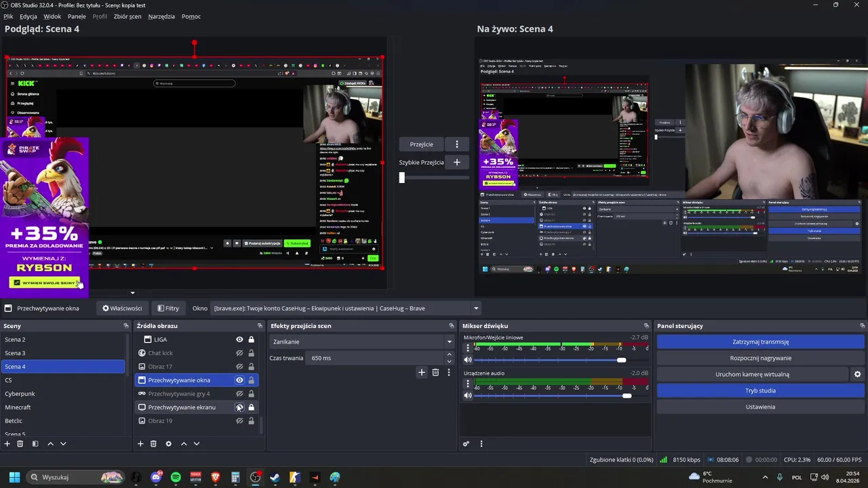Screen dimensions: 868x488
Task: Show the Obraz 19 source
Action: pyautogui.click(x=239, y=421)
